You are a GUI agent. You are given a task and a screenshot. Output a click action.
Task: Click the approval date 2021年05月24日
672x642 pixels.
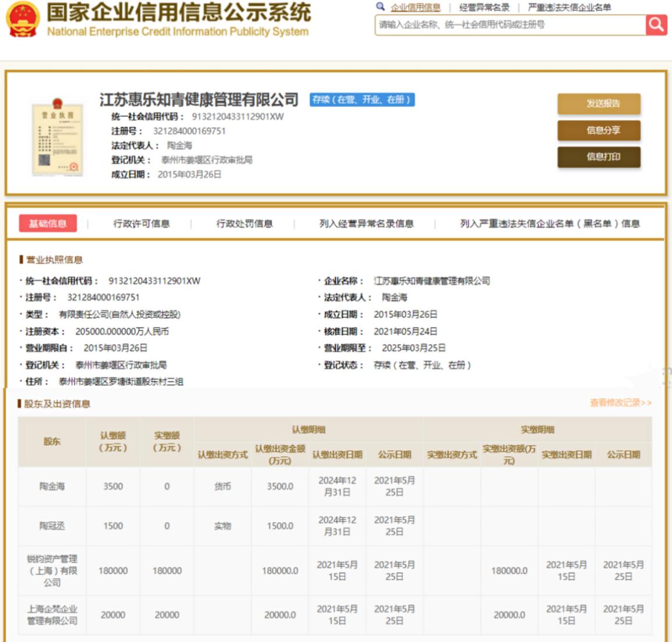click(x=405, y=332)
